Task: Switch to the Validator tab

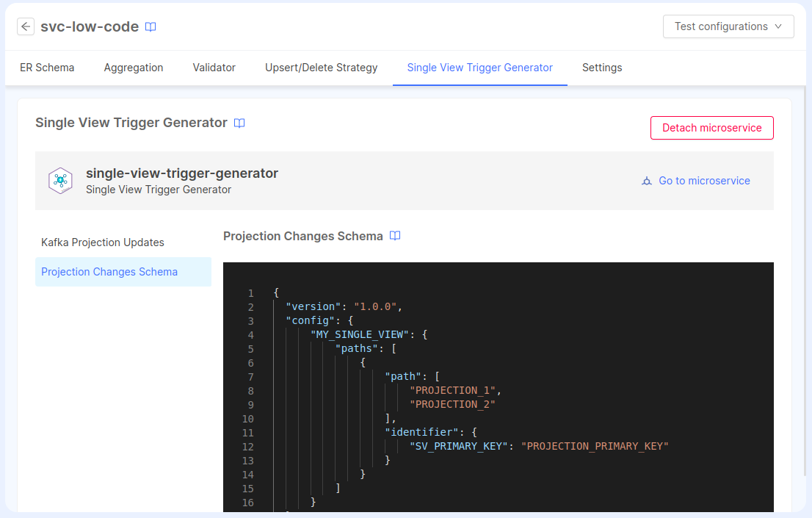Action: click(214, 67)
